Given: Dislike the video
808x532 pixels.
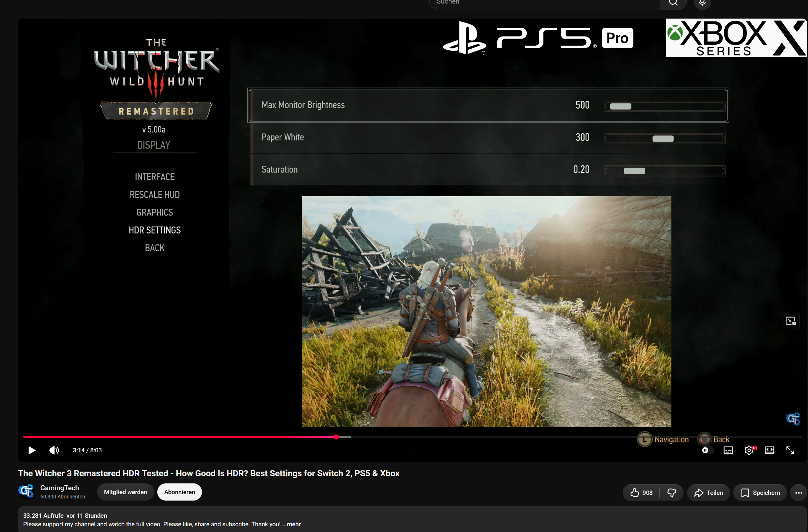Looking at the screenshot, I should pos(672,493).
